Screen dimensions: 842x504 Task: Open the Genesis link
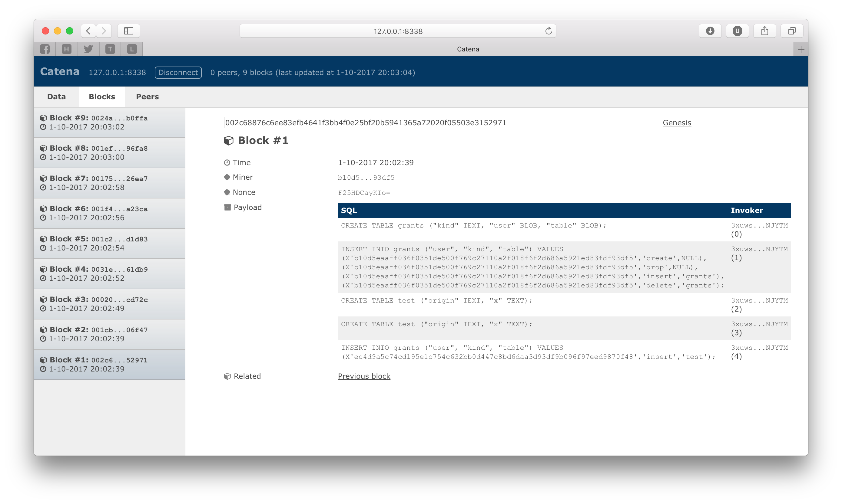click(x=676, y=123)
